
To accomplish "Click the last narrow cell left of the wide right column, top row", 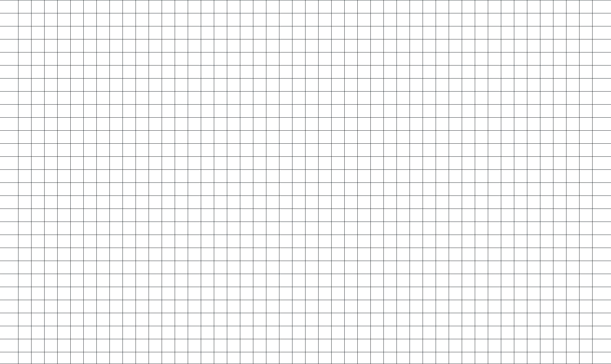I will pyautogui.click(x=586, y=8).
